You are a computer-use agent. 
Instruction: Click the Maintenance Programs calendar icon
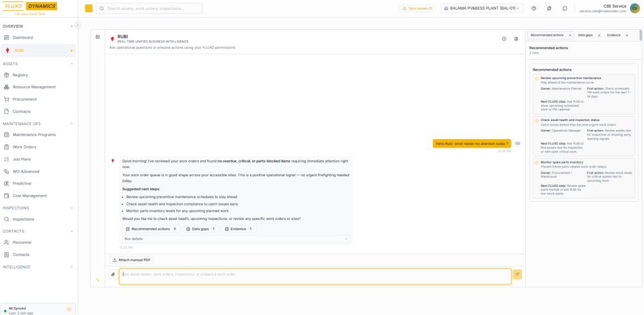point(7,134)
